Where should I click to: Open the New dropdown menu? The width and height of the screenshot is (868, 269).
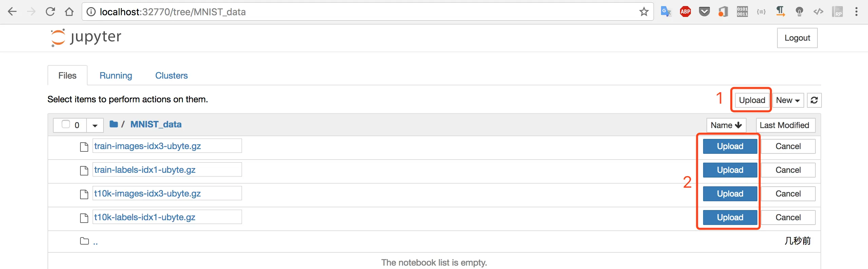[x=788, y=100]
